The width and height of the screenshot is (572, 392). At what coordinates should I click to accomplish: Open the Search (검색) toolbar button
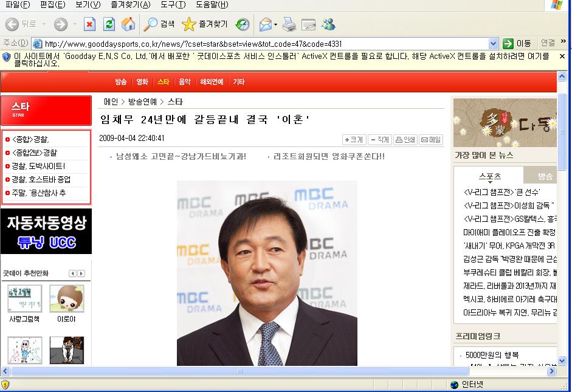[x=159, y=24]
